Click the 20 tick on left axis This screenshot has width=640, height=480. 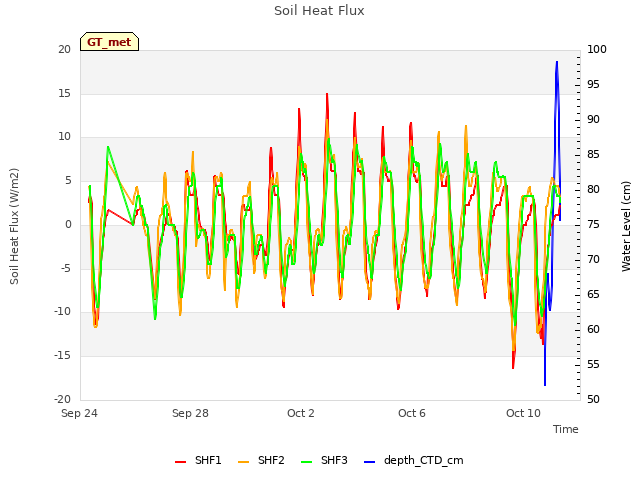coord(64,49)
